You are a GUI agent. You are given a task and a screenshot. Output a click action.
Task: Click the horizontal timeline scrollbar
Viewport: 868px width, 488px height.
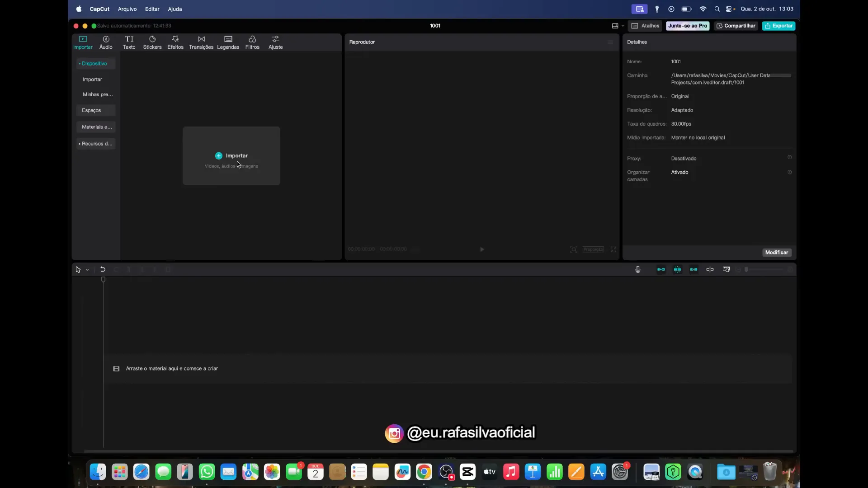pos(439,451)
